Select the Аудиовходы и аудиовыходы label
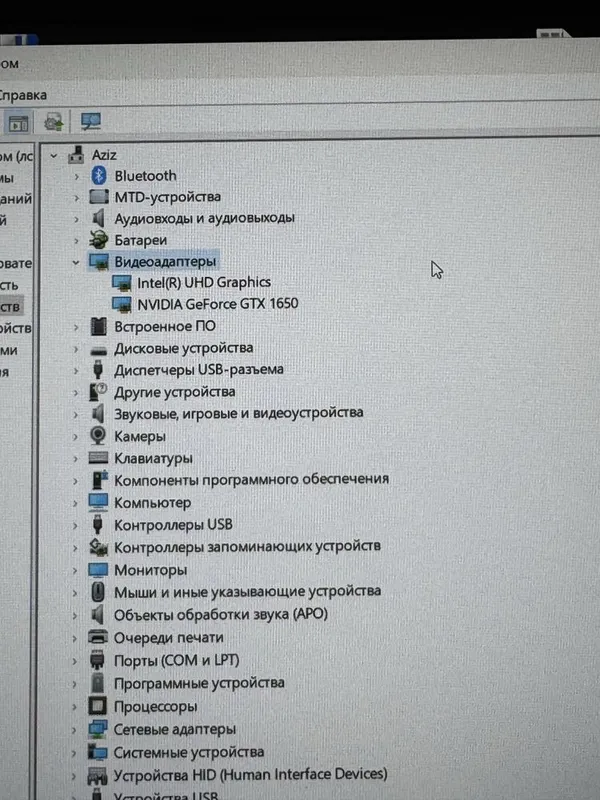 (204, 218)
